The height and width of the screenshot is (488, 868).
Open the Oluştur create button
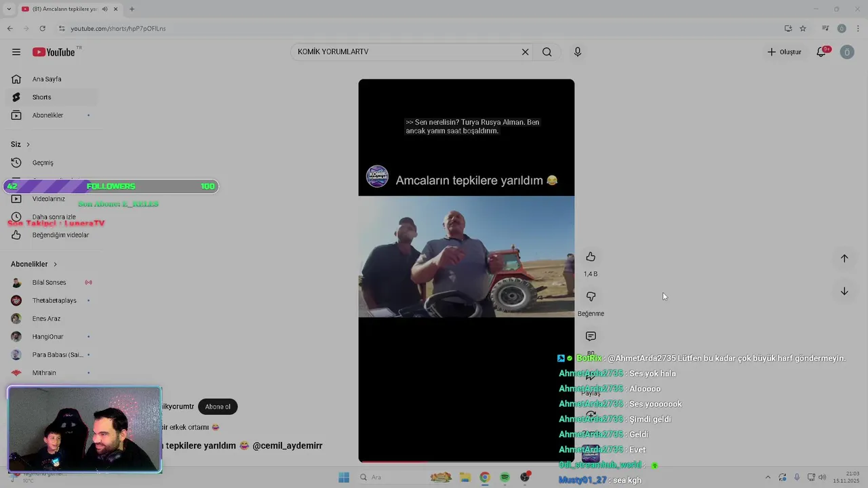[784, 52]
